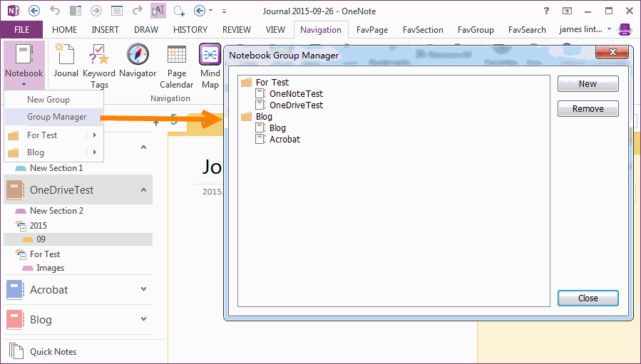The height and width of the screenshot is (364, 641).
Task: Switch to the FavGroup tab
Action: pos(476,30)
